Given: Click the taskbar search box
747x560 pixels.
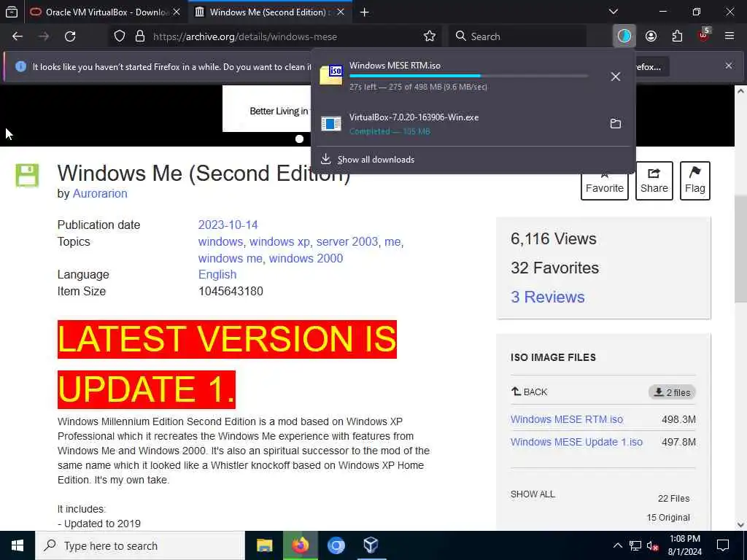Looking at the screenshot, I should (x=140, y=545).
